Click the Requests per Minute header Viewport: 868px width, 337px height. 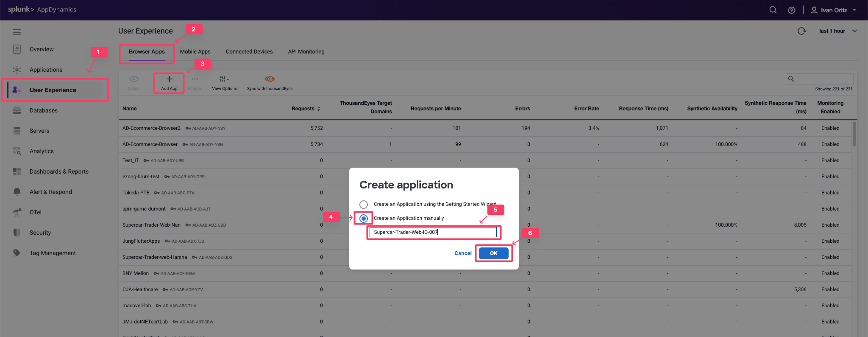pyautogui.click(x=436, y=109)
